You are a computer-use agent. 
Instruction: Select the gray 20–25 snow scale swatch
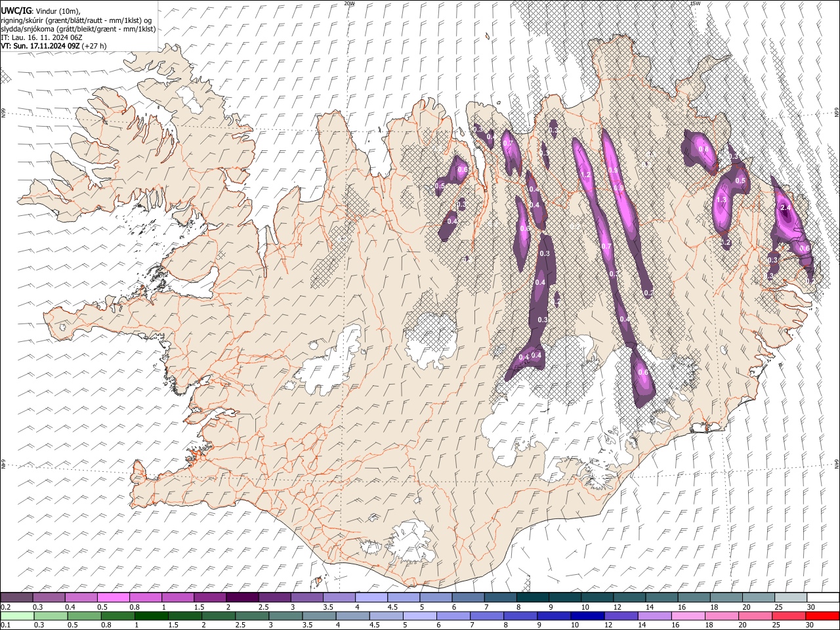(x=759, y=597)
